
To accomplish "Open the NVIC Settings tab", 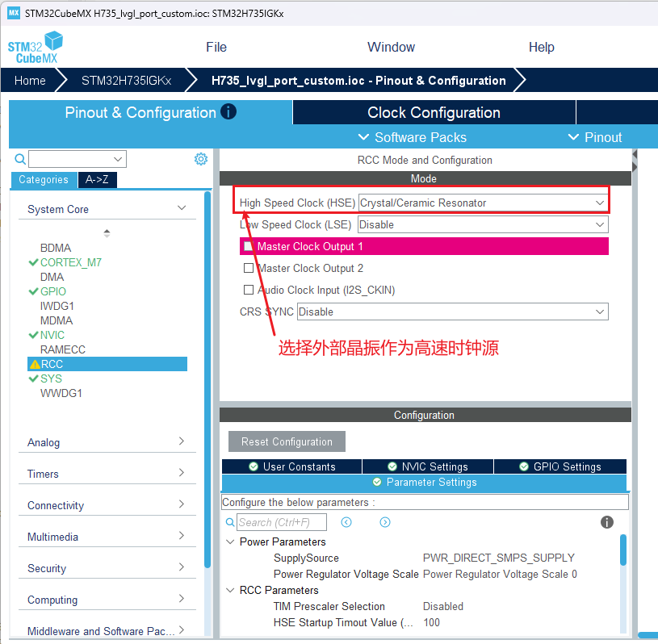I will (x=428, y=466).
